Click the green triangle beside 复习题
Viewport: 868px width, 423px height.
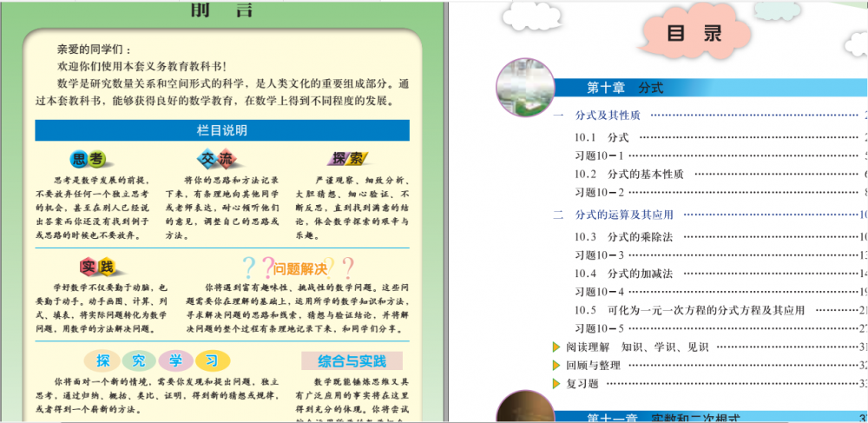pos(556,383)
